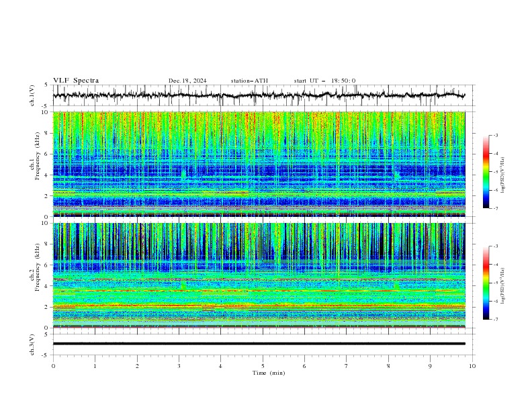Select the "Dec. 18, 2024" date text
This screenshot has width=532, height=411.
point(187,81)
